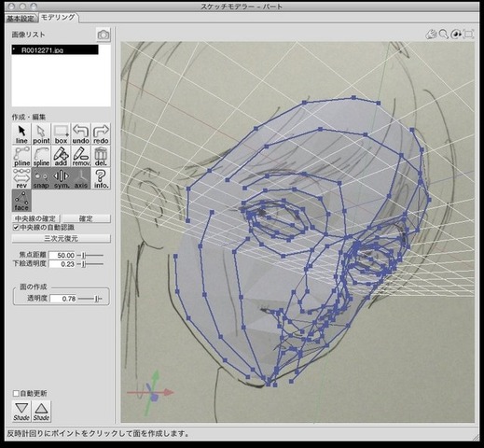Switch to the 基本設定 tab
Viewport: 484px width, 448px height.
click(21, 19)
